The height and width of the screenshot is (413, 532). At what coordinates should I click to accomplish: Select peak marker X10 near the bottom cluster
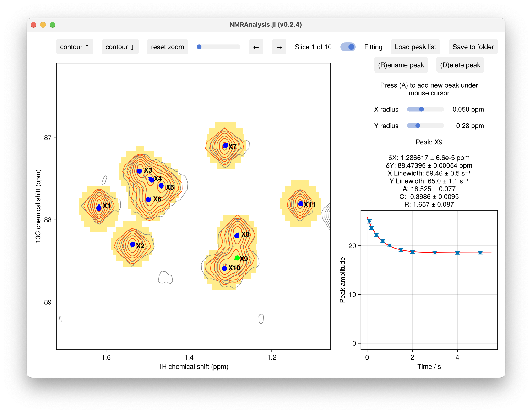[x=225, y=269]
